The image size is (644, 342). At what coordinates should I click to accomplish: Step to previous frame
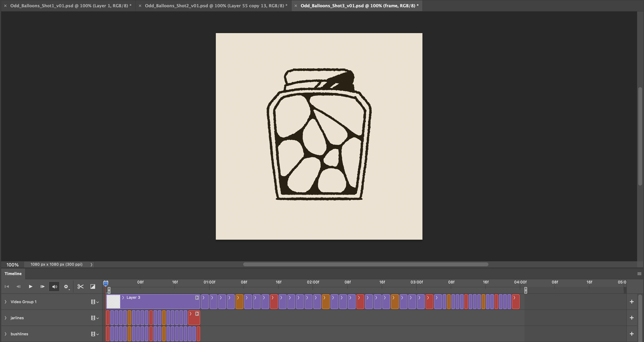18,287
